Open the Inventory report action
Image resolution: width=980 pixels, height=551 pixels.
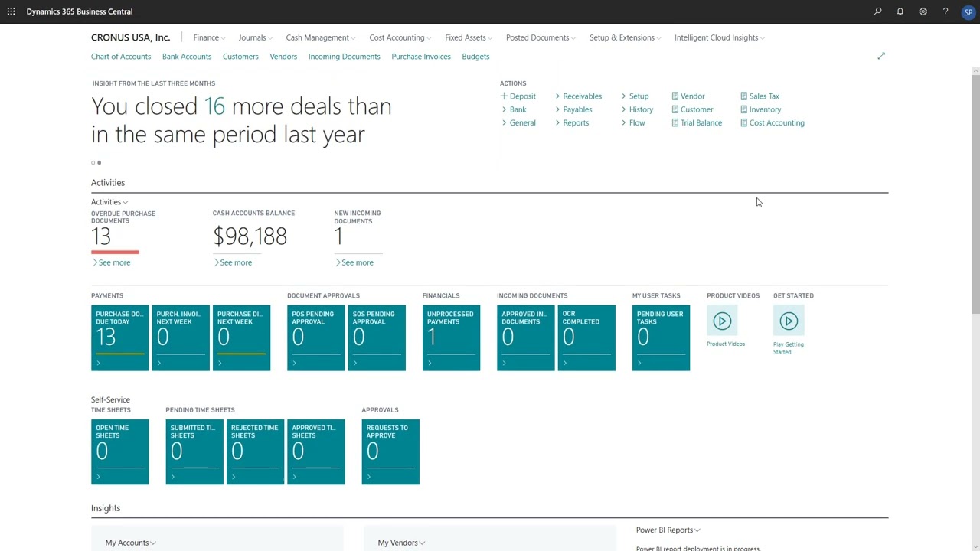click(x=761, y=109)
